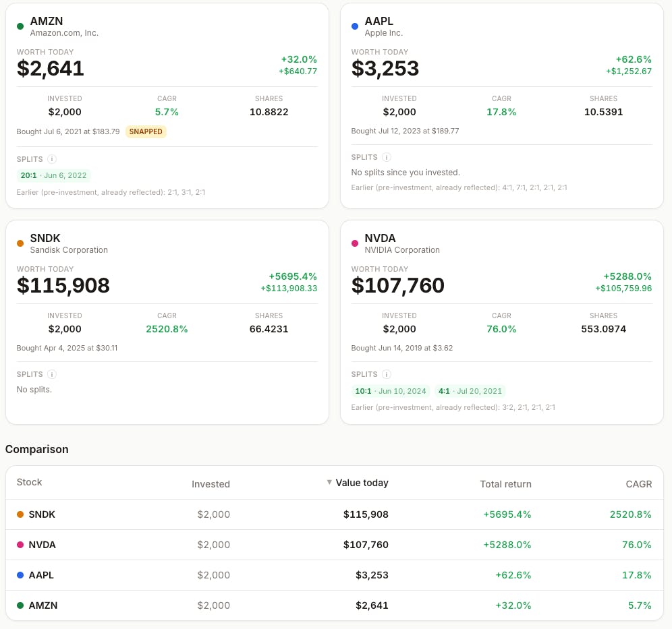Click the +$113,908.33 gain on SNDK card
672x629 pixels.
coord(289,288)
